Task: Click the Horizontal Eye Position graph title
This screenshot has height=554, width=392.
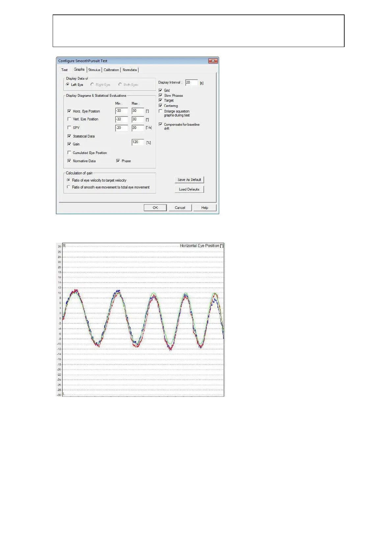Action: [x=202, y=246]
